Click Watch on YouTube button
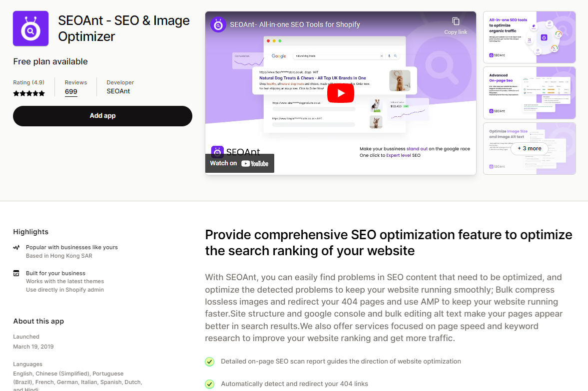The width and height of the screenshot is (588, 391). pos(240,163)
